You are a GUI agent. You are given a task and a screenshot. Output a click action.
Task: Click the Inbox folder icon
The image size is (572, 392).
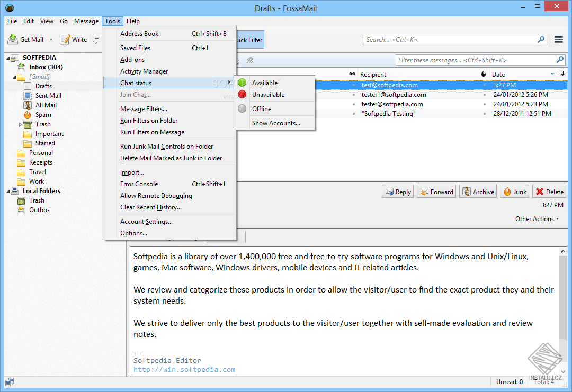[21, 67]
